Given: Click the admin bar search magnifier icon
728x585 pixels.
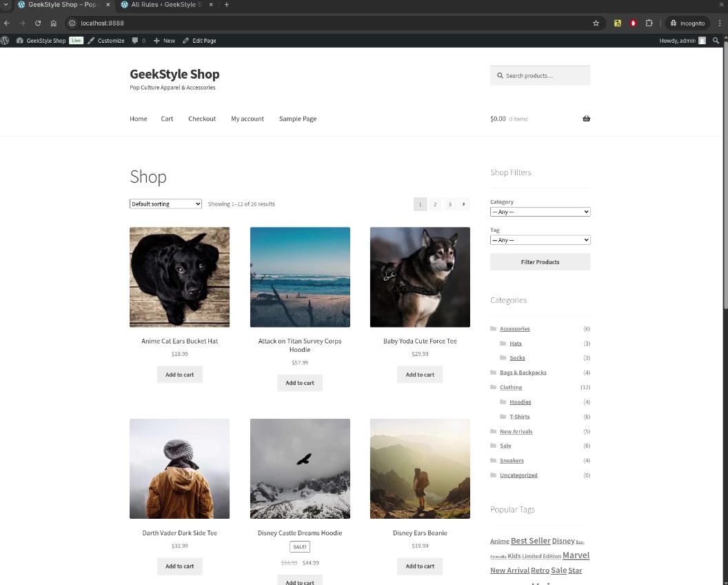Looking at the screenshot, I should [716, 41].
